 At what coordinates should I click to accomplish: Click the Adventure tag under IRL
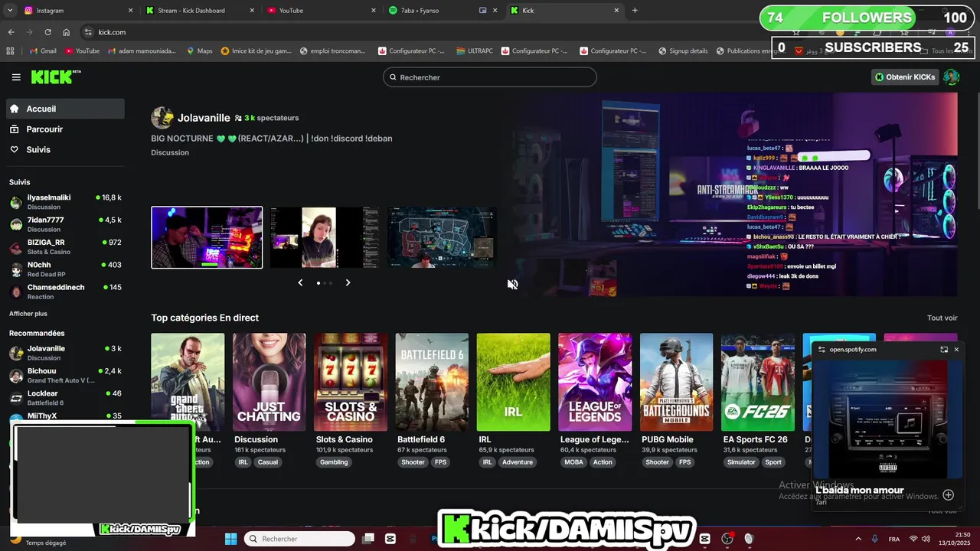(x=518, y=462)
